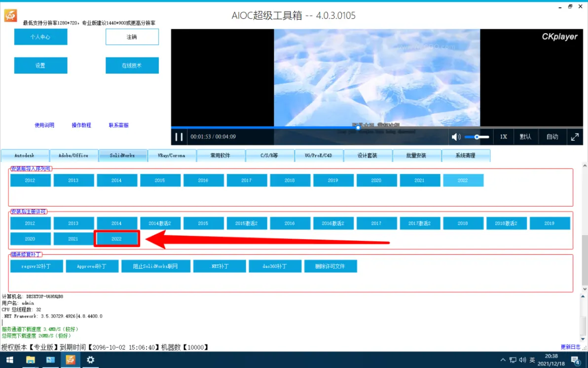Screen dimensions: 588x368
Task: Open the 自动 video option
Action: [552, 137]
